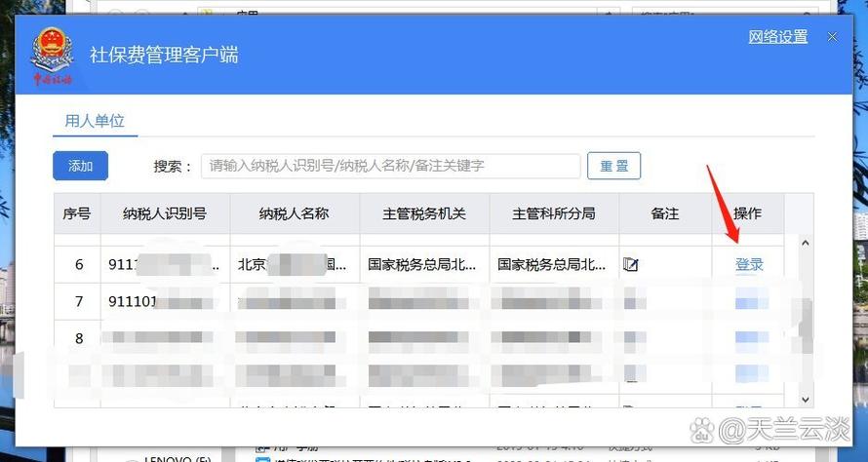Viewport: 868px width, 462px height.
Task: Click the 主管科所分局 column header
Action: pyautogui.click(x=554, y=213)
